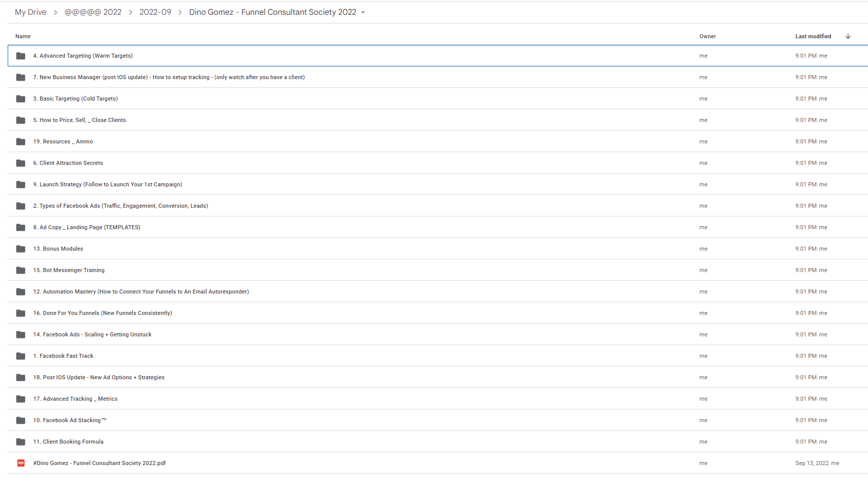
Task: Click folder icon for 8. Ad Copy _ Landing Page
Action: pos(20,228)
